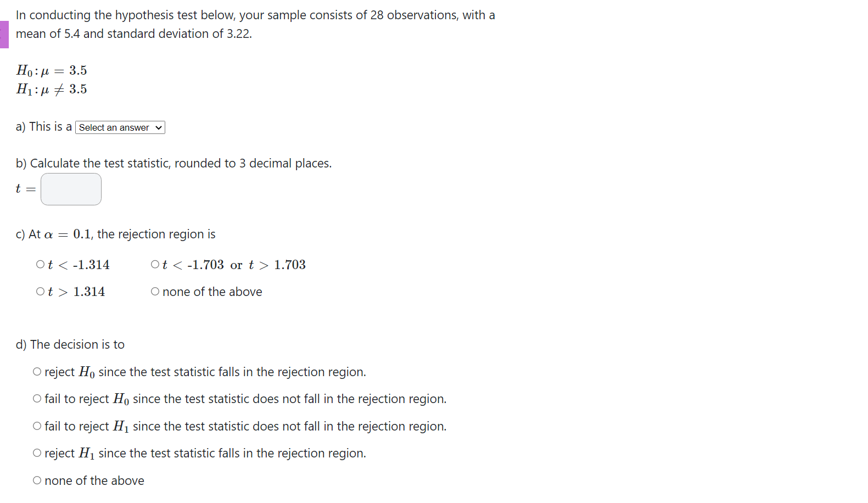Click the label 'none of the above' in part c
The image size is (868, 503).
(212, 291)
